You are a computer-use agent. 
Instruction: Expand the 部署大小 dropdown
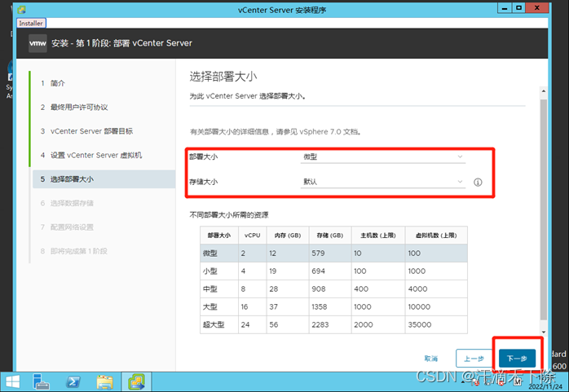[x=382, y=156]
